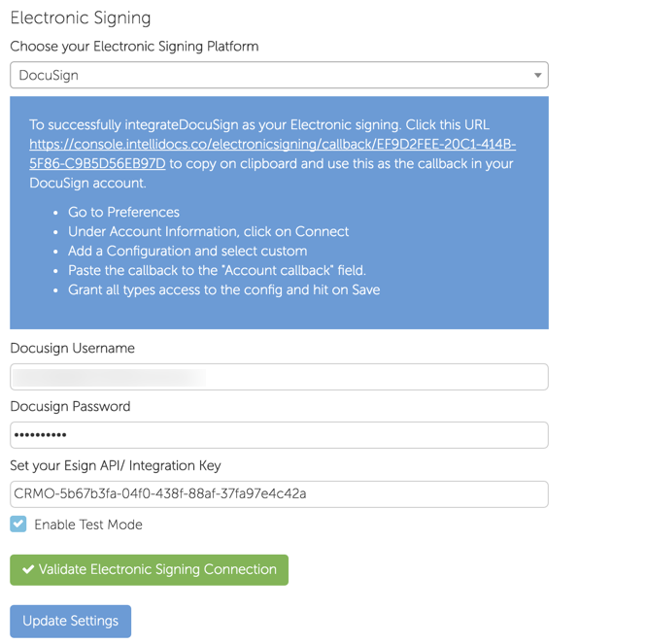Click the 'Enable Test Mode' label text
This screenshot has height=644, width=647.
pos(88,525)
